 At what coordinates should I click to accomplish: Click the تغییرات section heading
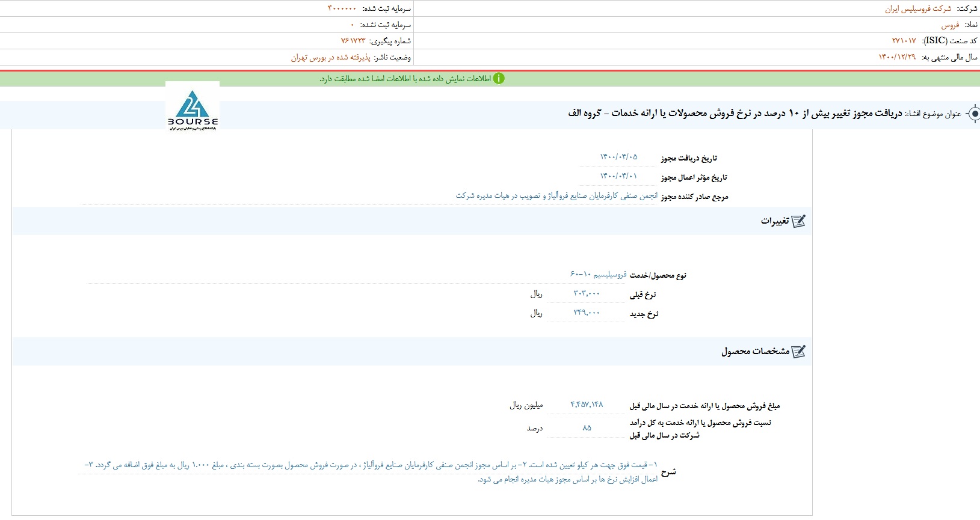(x=775, y=221)
